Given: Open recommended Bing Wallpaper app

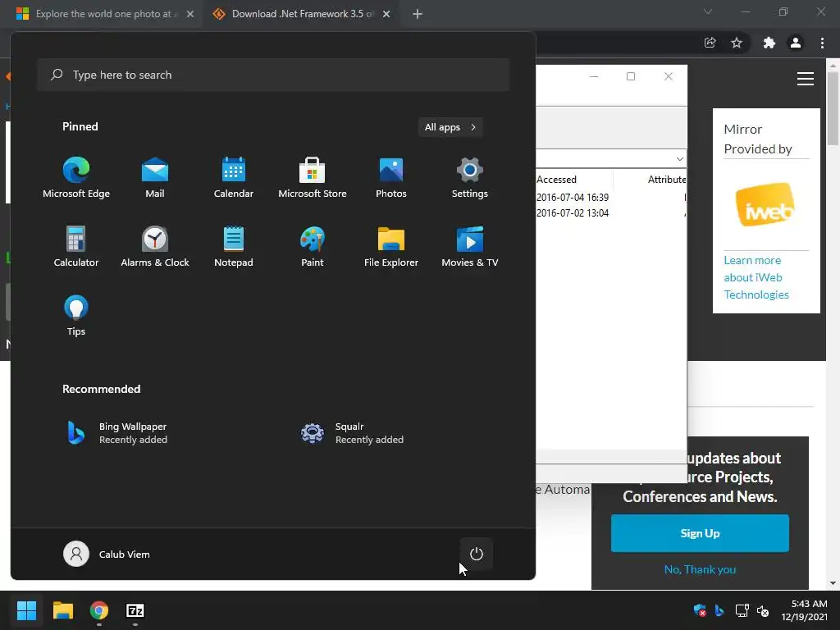Looking at the screenshot, I should 118,433.
